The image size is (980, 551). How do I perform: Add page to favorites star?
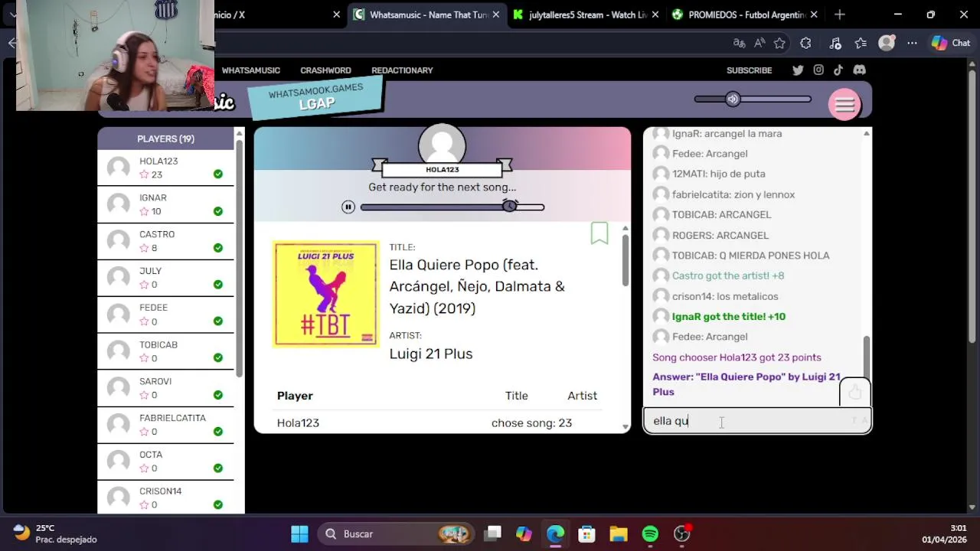[779, 44]
